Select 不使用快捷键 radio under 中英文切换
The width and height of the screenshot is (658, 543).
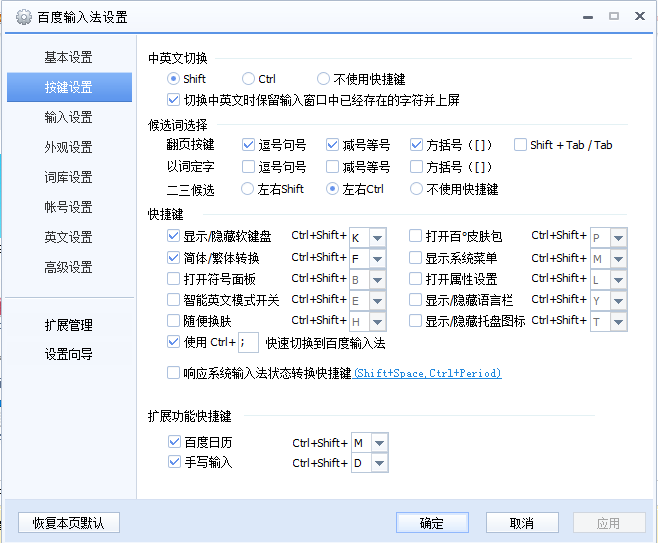[323, 79]
